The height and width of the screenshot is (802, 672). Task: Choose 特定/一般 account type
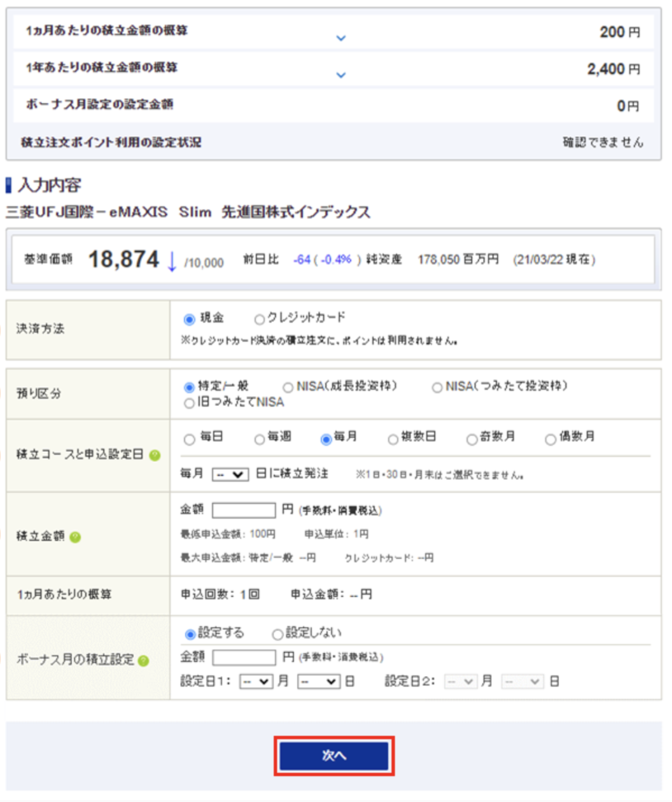click(x=189, y=387)
